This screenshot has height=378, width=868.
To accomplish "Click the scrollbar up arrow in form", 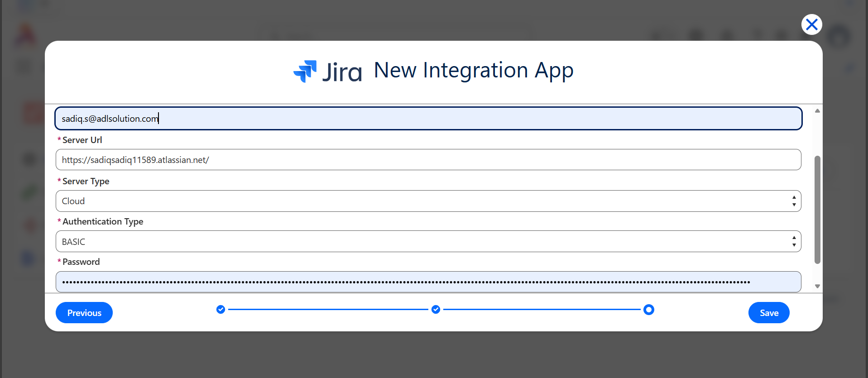I will coord(817,111).
